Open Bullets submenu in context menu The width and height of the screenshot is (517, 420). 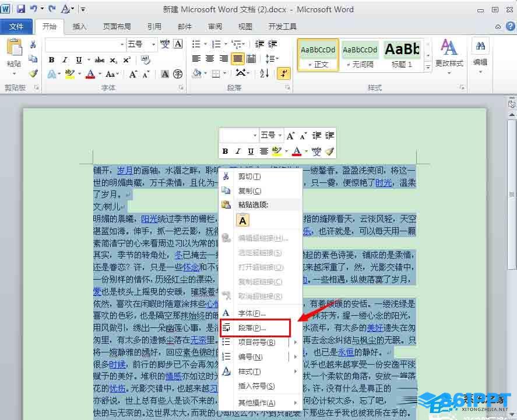point(260,343)
